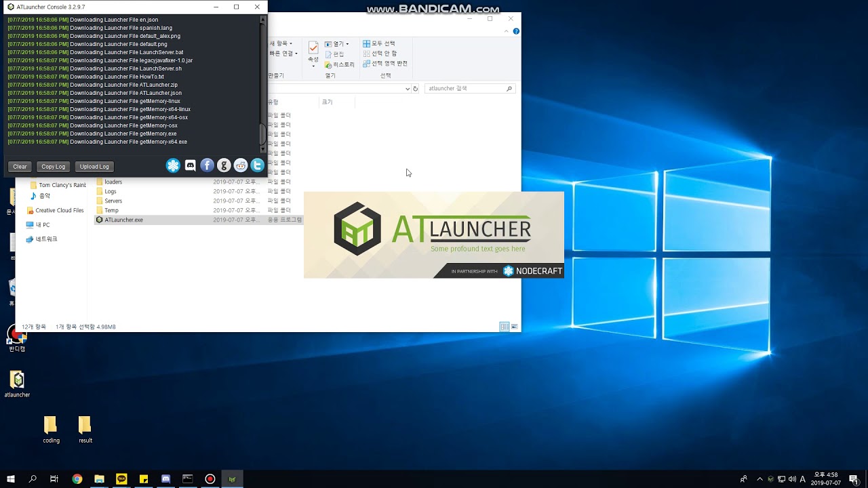
Task: Open Facebook icon in ATLauncher console
Action: 208,165
